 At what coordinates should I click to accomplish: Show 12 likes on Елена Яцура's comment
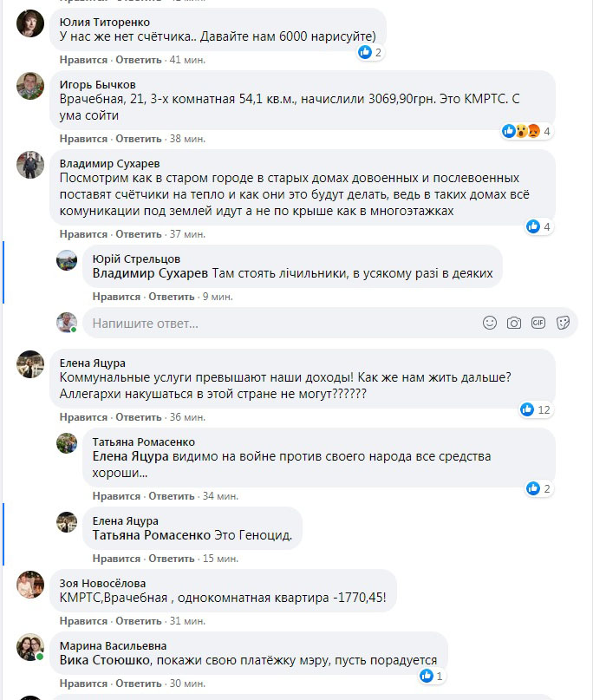(536, 409)
